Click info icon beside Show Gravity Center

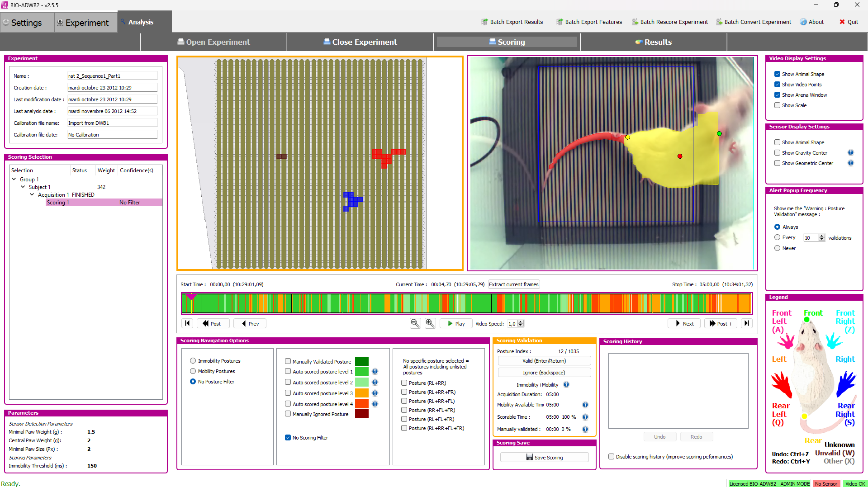[850, 153]
